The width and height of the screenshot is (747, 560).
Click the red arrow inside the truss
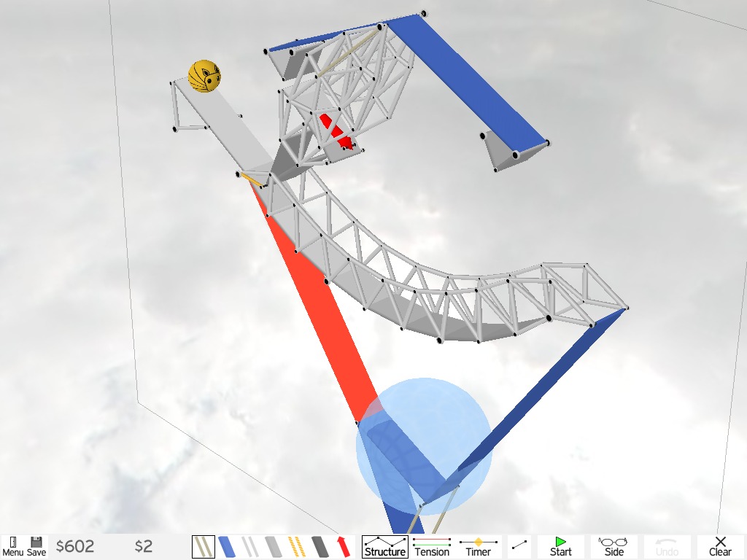[337, 132]
